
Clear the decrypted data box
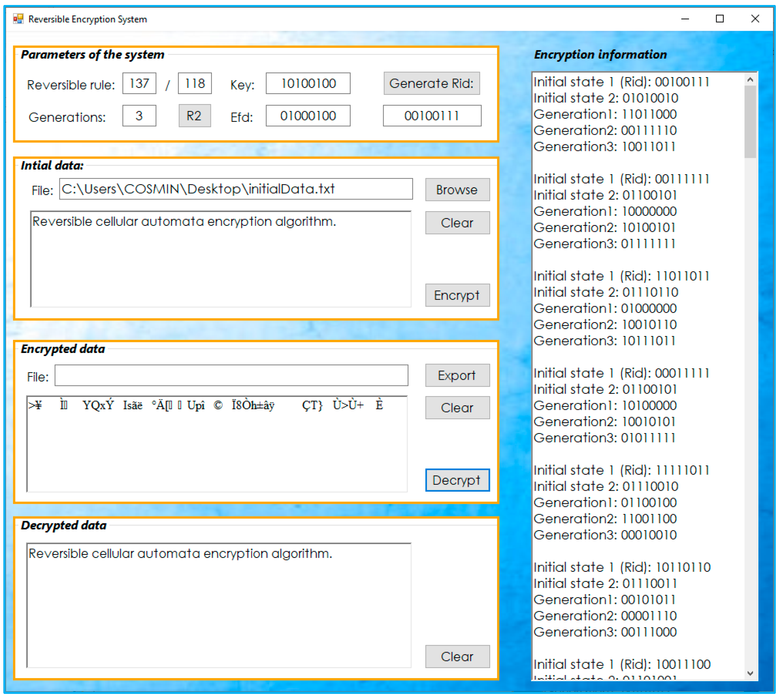tap(457, 656)
